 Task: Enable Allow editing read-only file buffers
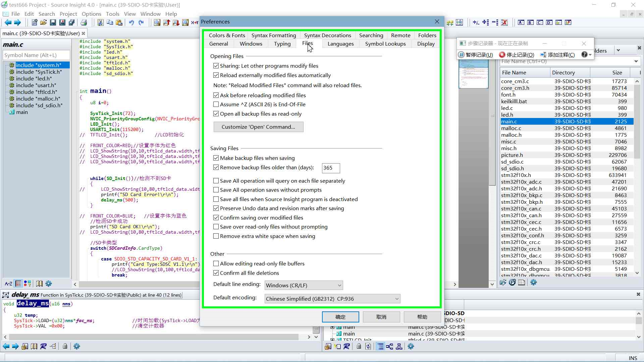pyautogui.click(x=216, y=264)
